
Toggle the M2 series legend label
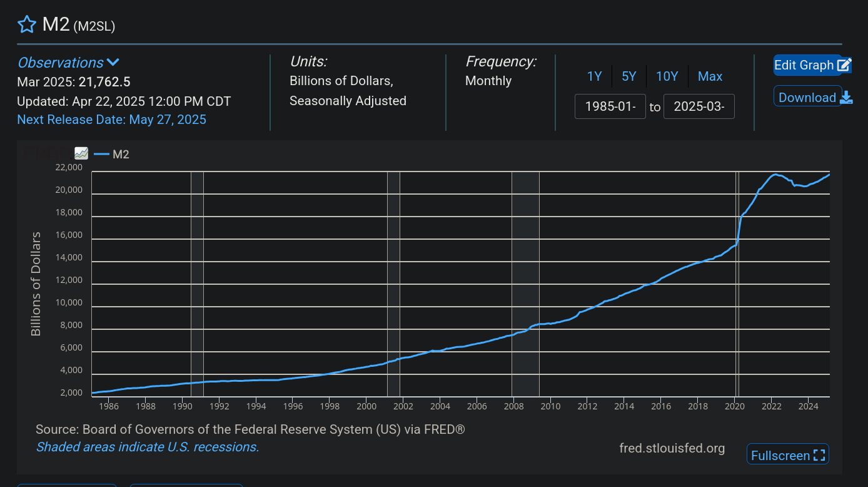(x=121, y=154)
